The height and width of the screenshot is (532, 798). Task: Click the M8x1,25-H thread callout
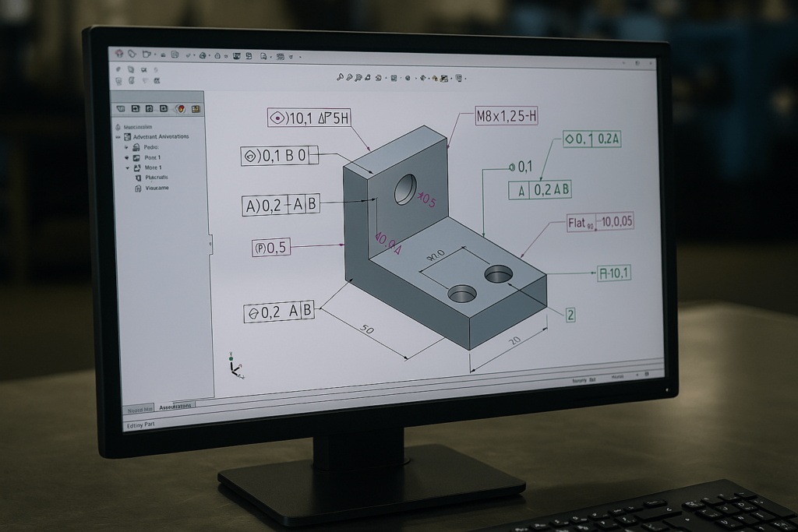[507, 117]
